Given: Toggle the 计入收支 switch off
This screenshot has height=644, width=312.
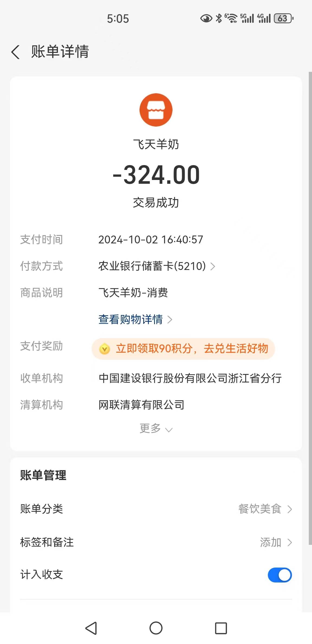Looking at the screenshot, I should [279, 575].
